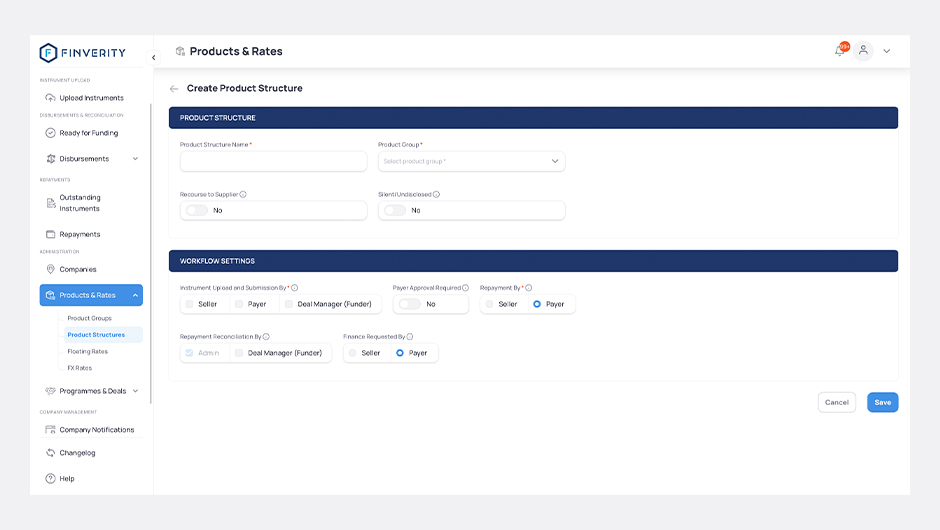The image size is (940, 530).
Task: Click the Products & Rates sidebar icon
Action: click(50, 295)
